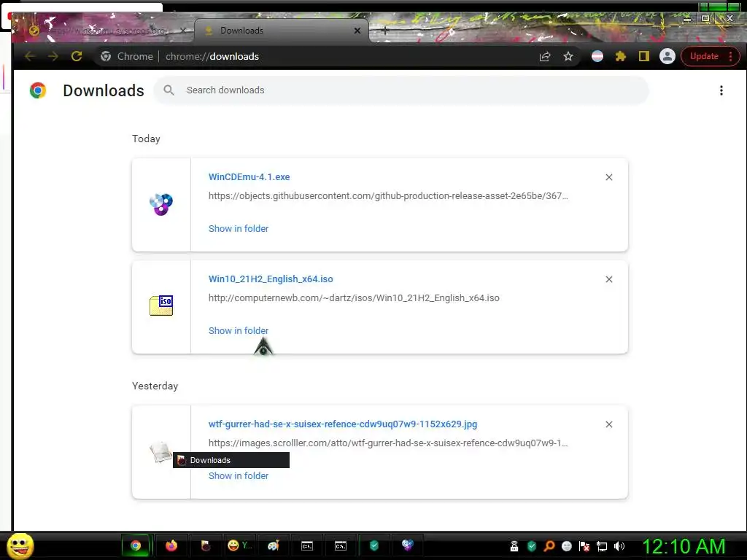Open the Downloads page three-dot menu

[721, 90]
